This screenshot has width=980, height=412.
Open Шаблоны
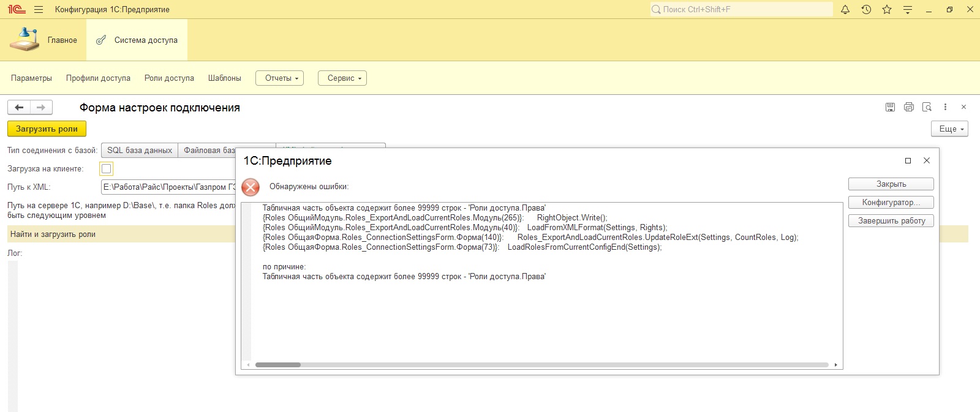tap(225, 78)
